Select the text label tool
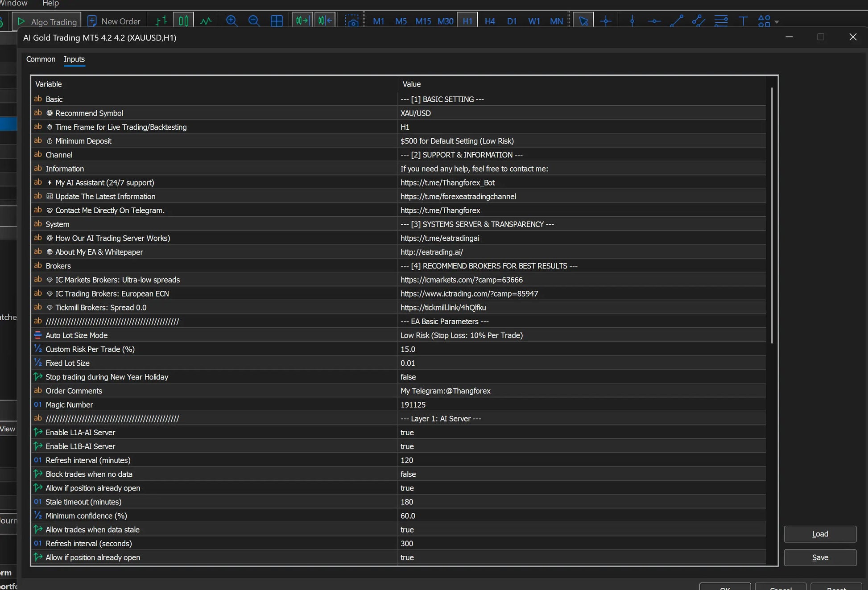 (x=743, y=21)
